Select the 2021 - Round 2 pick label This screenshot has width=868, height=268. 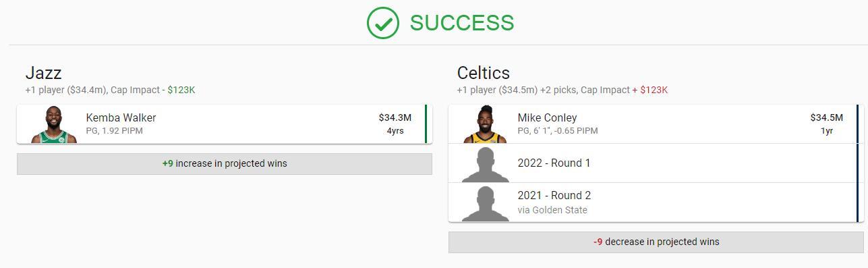pos(554,196)
